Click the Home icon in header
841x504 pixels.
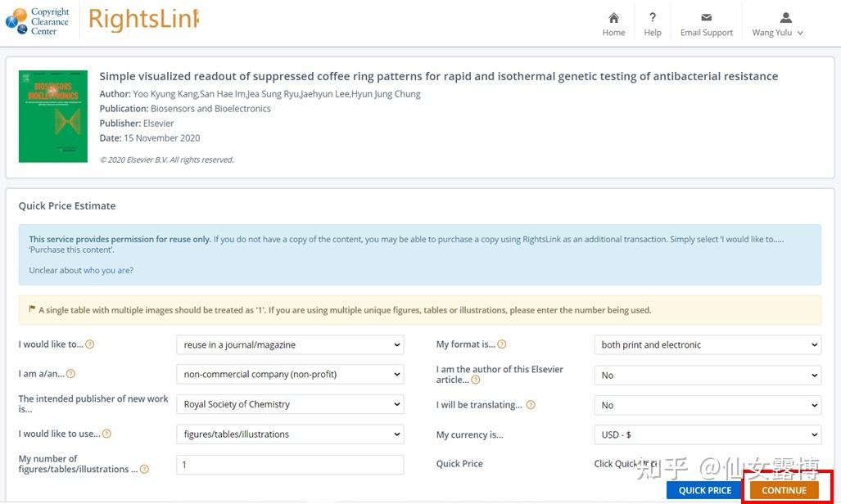pos(613,18)
